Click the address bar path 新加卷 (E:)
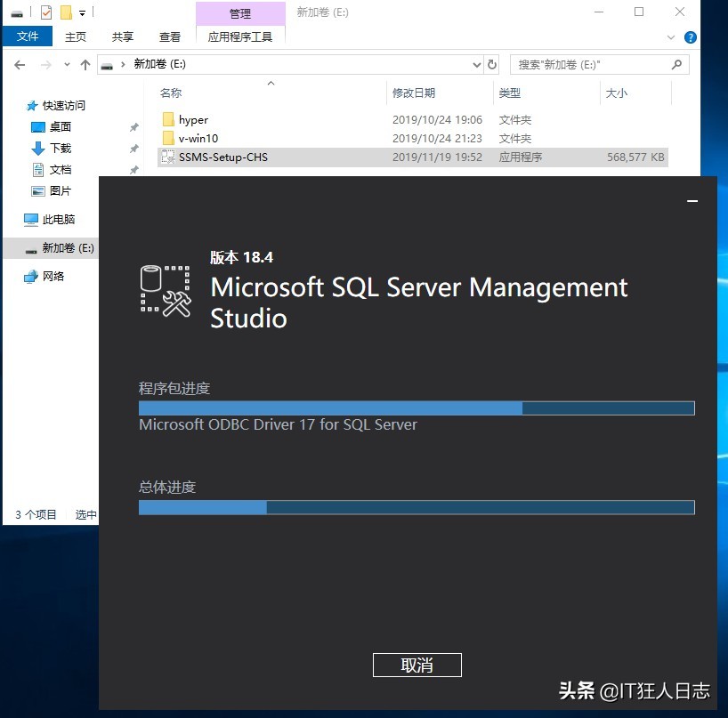The image size is (728, 718). pyautogui.click(x=159, y=64)
